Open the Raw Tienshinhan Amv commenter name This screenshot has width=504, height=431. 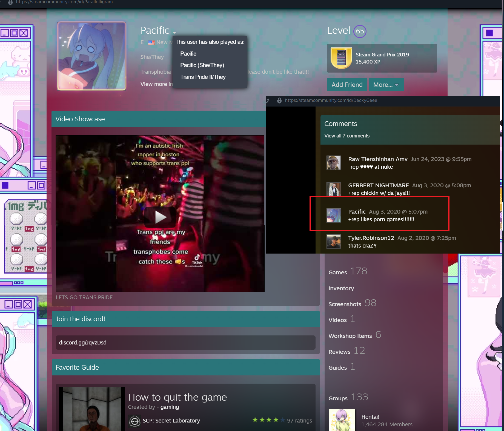(x=378, y=159)
